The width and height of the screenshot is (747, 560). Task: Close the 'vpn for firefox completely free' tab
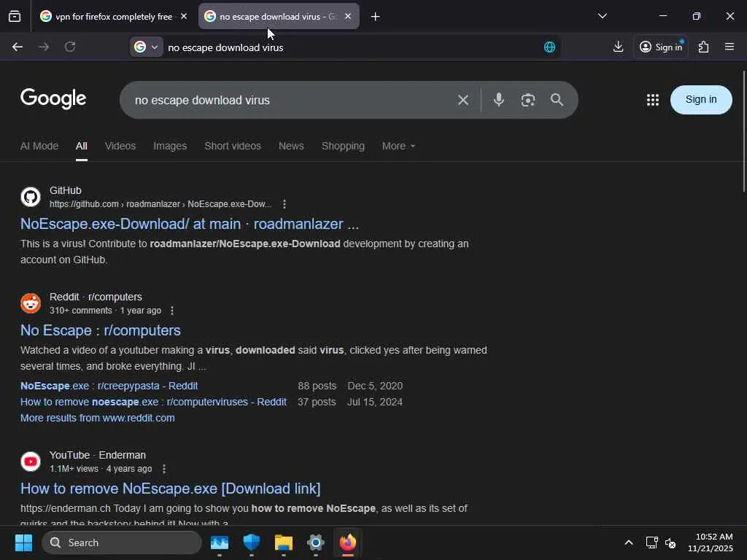point(184,16)
